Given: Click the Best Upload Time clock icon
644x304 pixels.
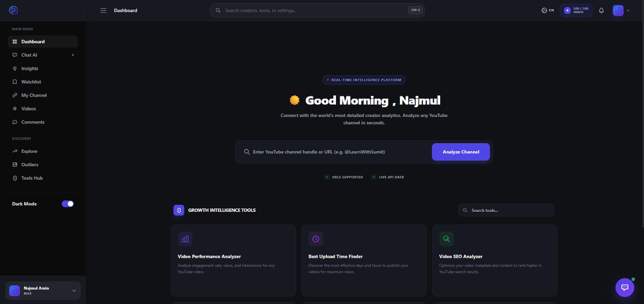Looking at the screenshot, I should (x=316, y=239).
